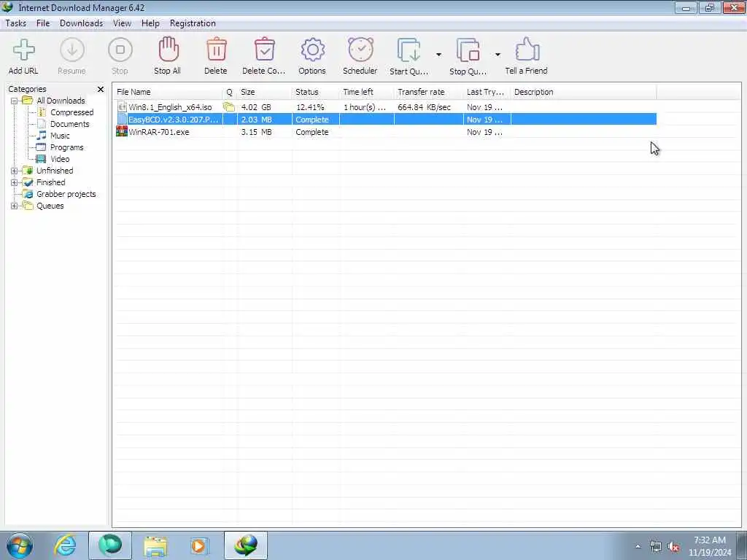This screenshot has height=560, width=747.
Task: Select the Programs category
Action: [66, 147]
